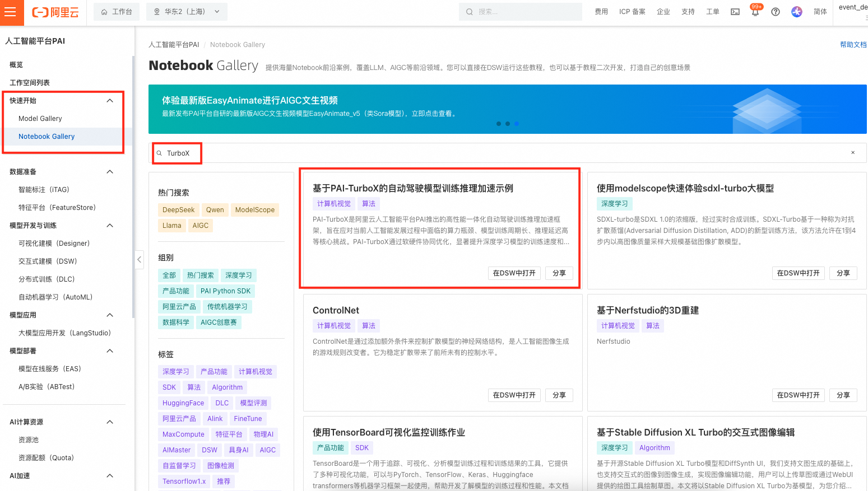868x491 pixels.
Task: Filter by the HuggingFace tag
Action: (x=183, y=403)
